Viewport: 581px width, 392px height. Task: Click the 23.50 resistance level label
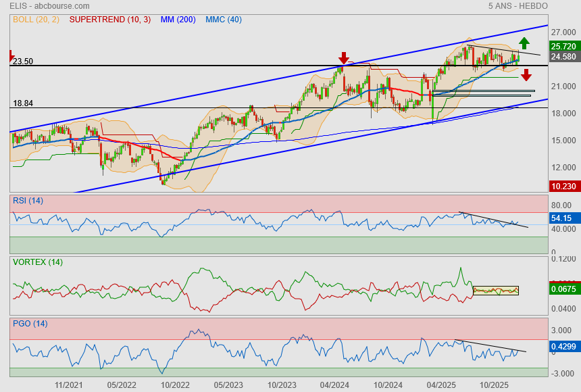click(x=23, y=62)
